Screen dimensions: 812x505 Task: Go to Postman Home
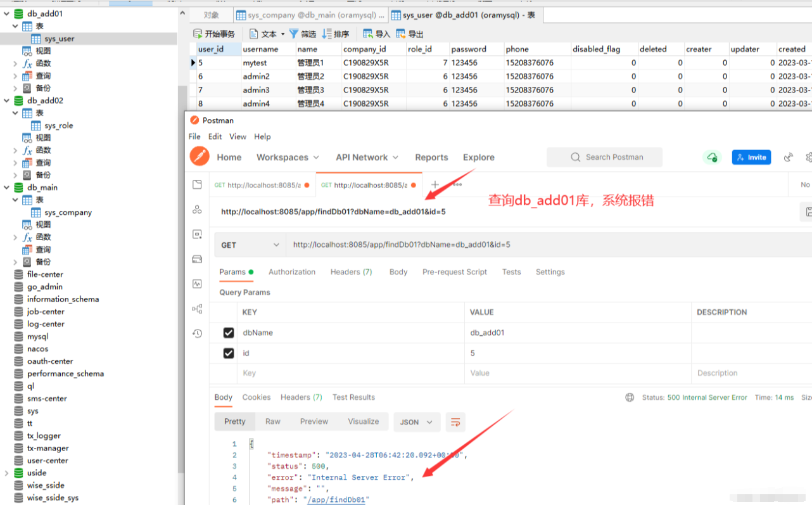click(229, 157)
